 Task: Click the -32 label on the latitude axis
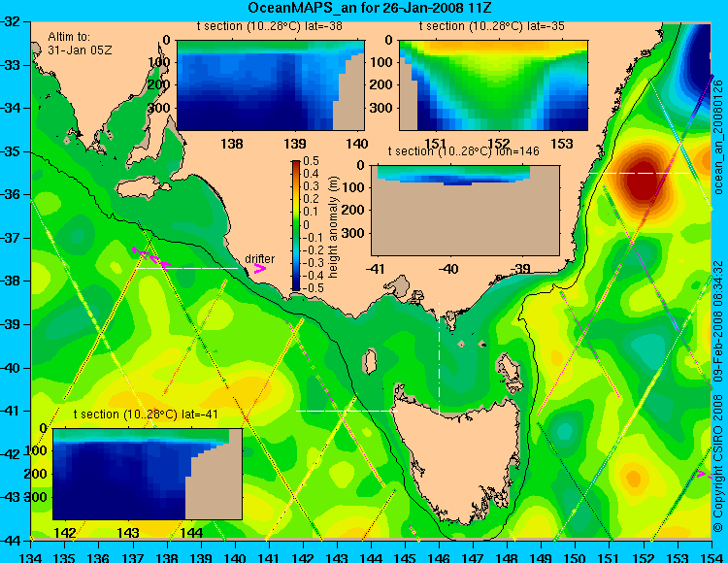coord(11,21)
